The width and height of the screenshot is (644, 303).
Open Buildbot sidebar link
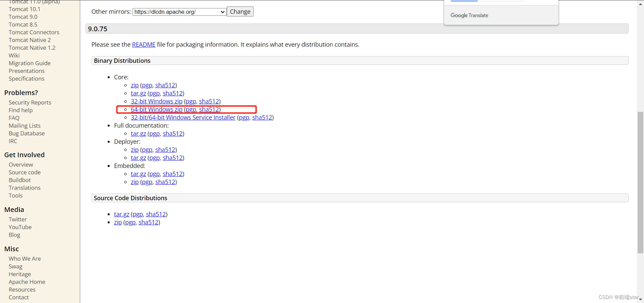[x=20, y=180]
